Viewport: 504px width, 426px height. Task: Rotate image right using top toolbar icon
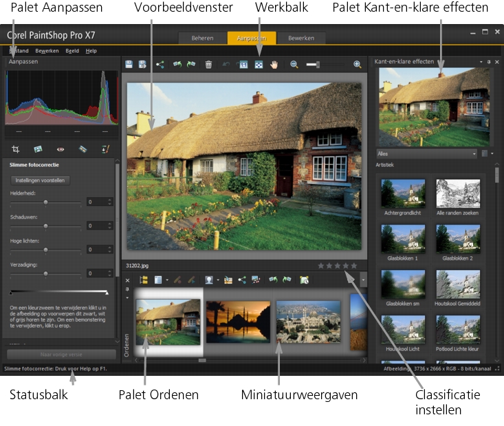[191, 65]
